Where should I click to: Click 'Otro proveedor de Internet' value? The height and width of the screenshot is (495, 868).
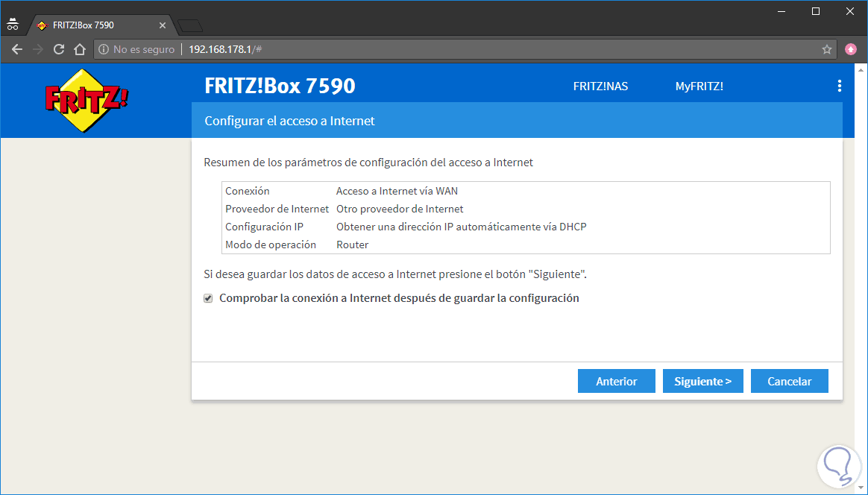pos(400,209)
